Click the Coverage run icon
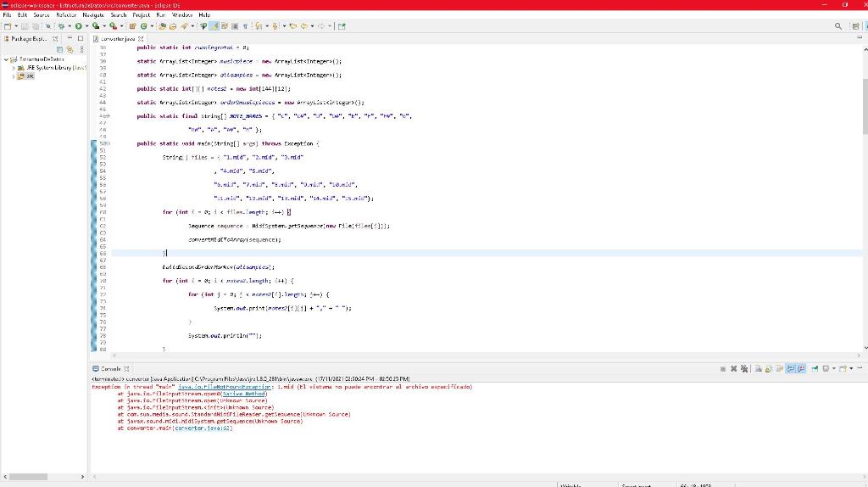The image size is (868, 487). click(x=96, y=26)
